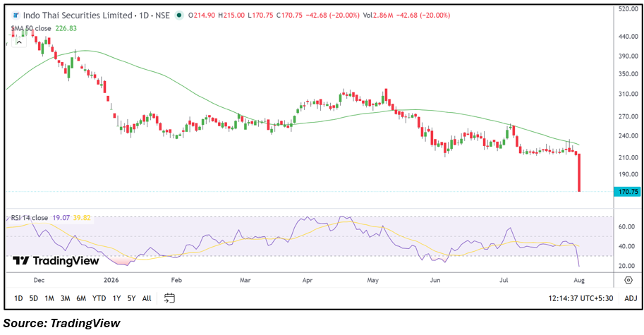Click the RSI average value 39.82
Viewport: 644px width, 335px height.
(82, 218)
